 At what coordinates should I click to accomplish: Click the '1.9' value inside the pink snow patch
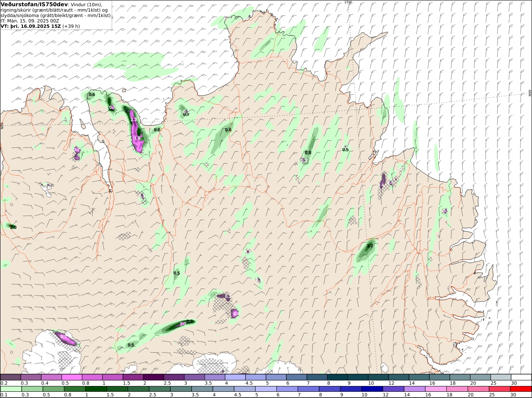[137, 138]
